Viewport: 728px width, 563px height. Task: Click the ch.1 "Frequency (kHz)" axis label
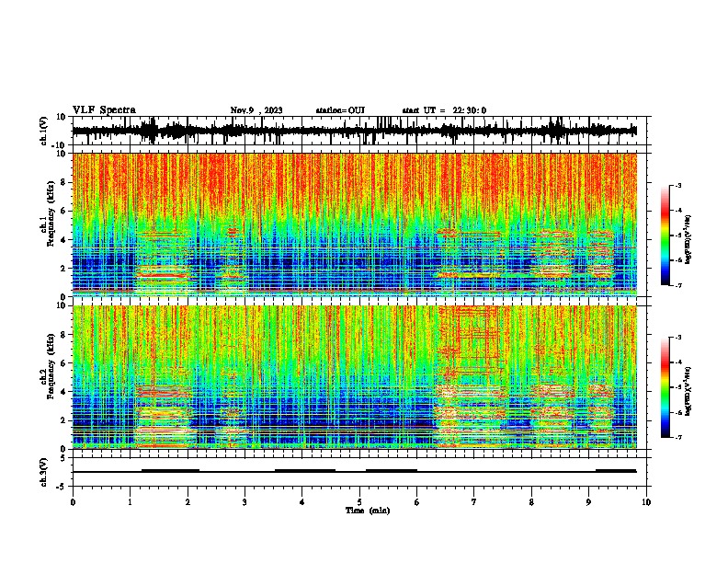[51, 213]
